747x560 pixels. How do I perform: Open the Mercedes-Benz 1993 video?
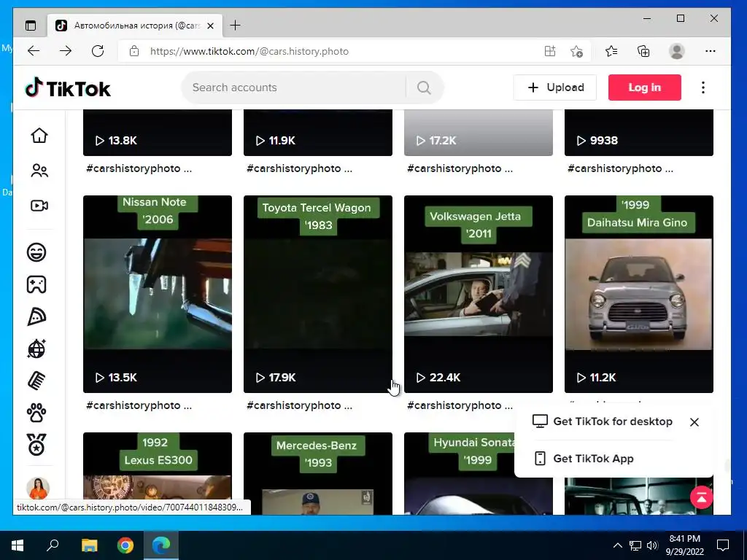tap(318, 473)
